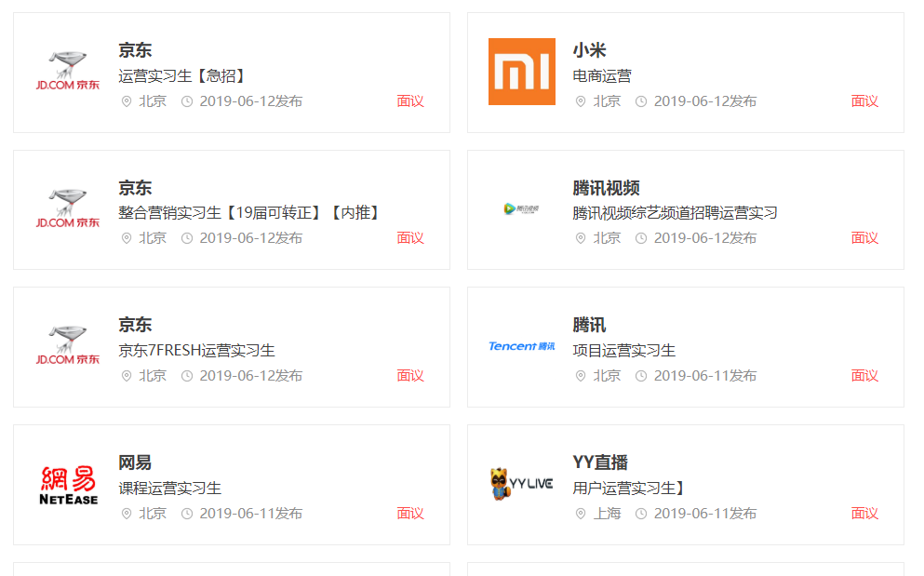Open job 运营实习生【急招】
The image size is (924, 576).
tap(182, 76)
